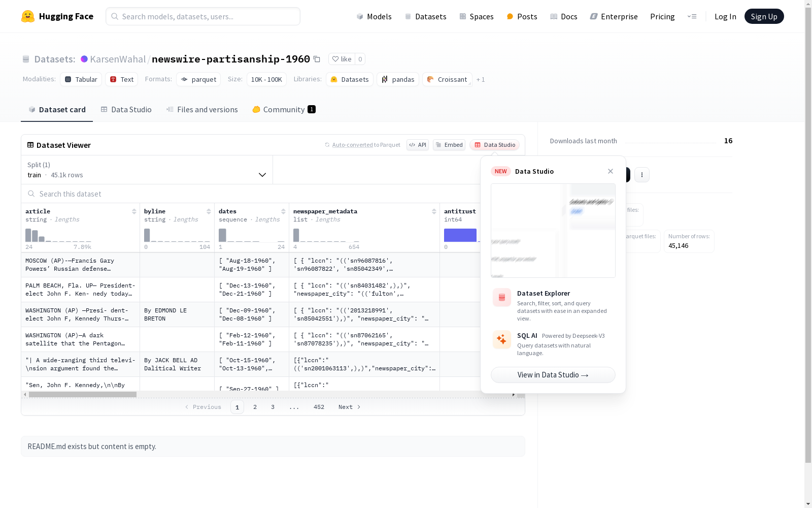This screenshot has width=812, height=508.
Task: Click the antitrust histogram bar
Action: pos(460,235)
